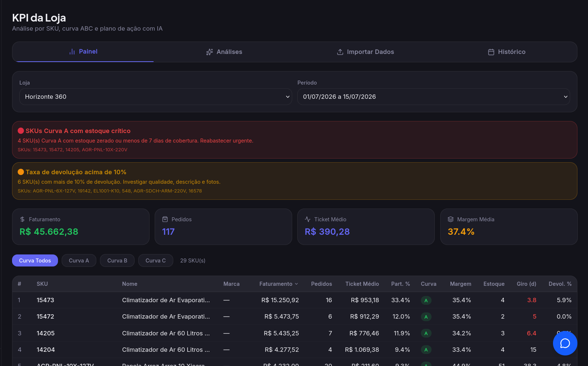Sort by the Margem column header
Screen dimensions: 588x366
(x=461, y=284)
